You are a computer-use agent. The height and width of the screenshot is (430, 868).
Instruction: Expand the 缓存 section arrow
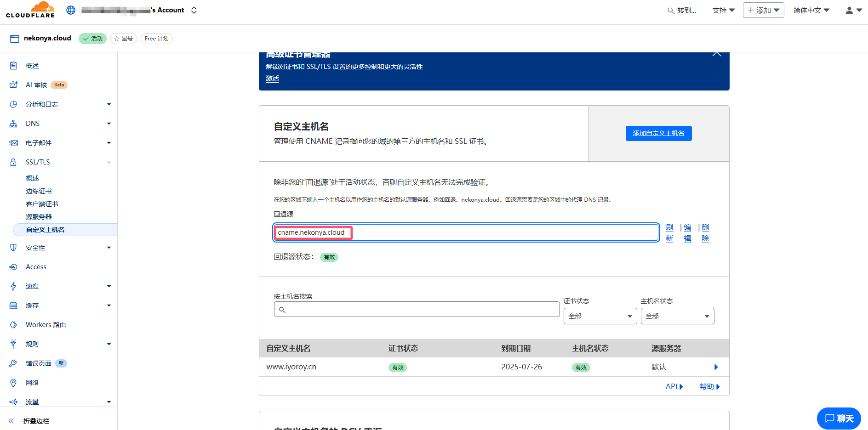109,306
